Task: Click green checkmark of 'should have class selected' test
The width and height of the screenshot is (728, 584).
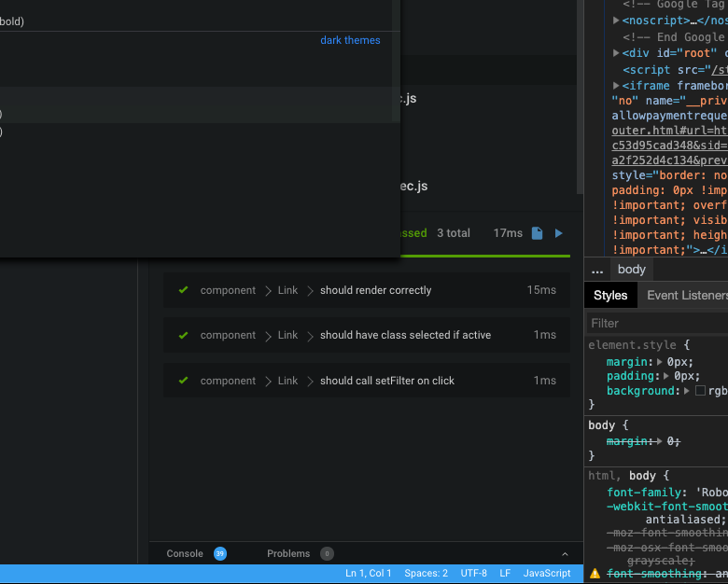Action: (x=183, y=335)
